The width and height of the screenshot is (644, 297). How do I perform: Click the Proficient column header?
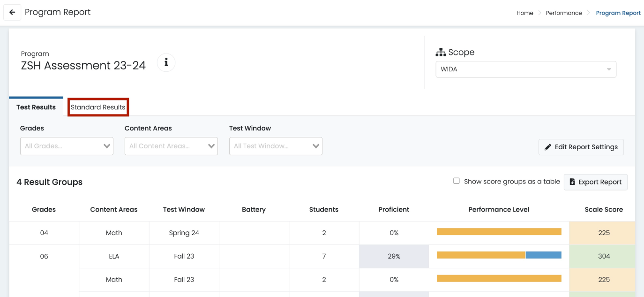pos(394,210)
